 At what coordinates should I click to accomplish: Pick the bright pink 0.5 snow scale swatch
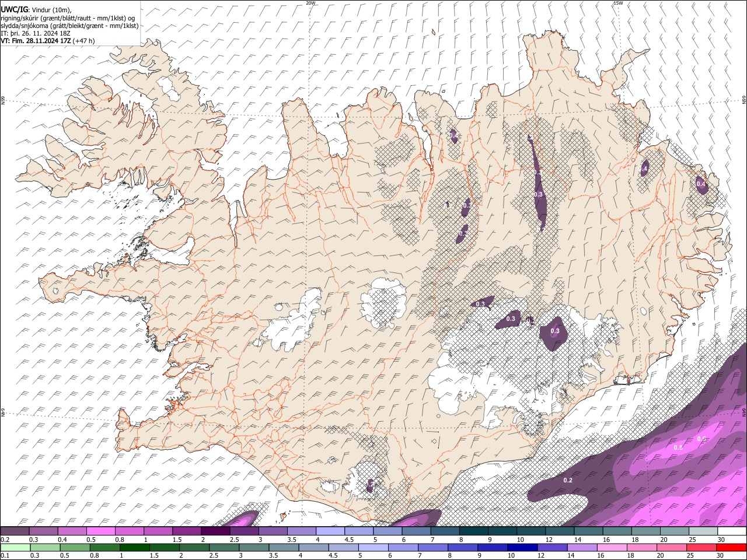tap(100, 531)
